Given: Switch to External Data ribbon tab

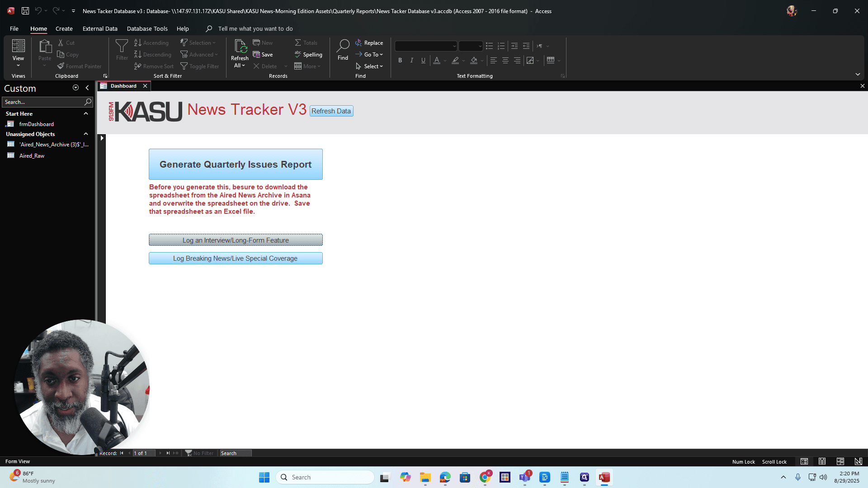Looking at the screenshot, I should (x=100, y=28).
